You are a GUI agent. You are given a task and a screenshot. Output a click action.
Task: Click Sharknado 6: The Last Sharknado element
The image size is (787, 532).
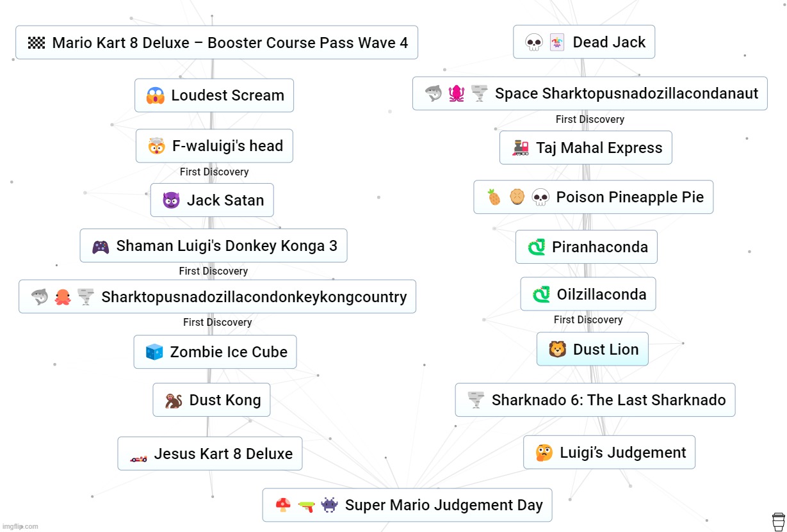[x=595, y=400]
